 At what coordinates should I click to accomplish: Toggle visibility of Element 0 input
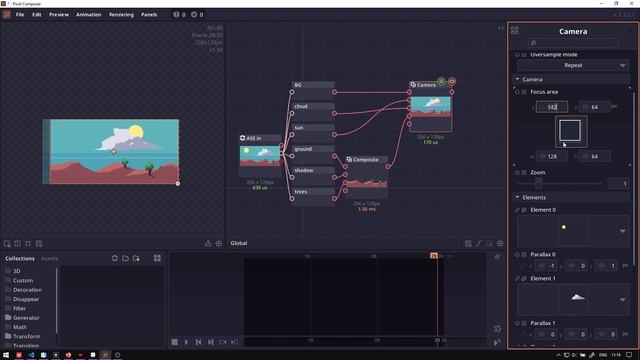click(524, 210)
